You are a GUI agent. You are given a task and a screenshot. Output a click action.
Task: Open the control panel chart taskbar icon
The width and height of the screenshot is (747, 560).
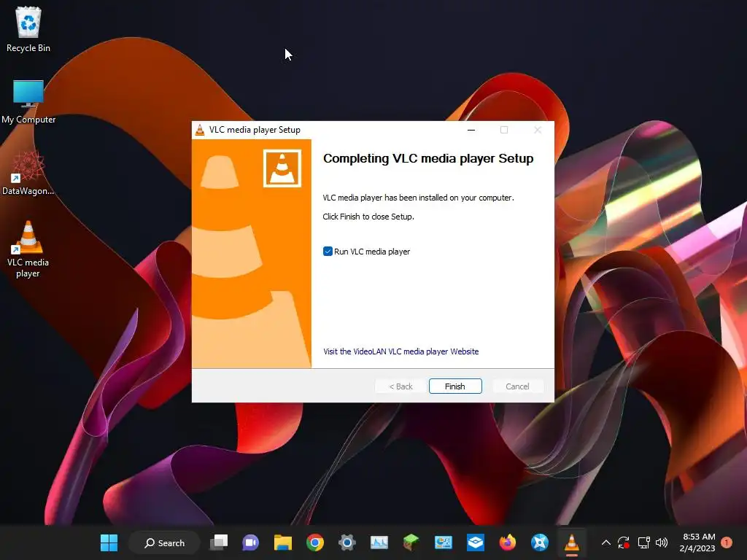(443, 542)
